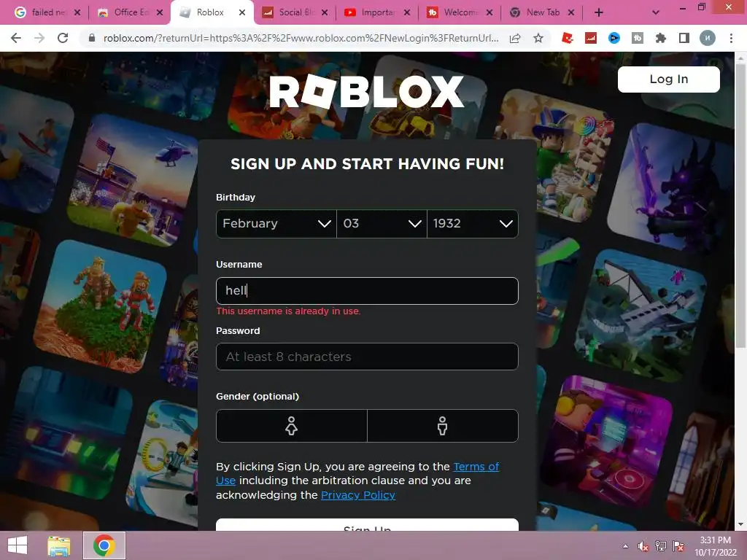Close the Roblox tab

[242, 12]
